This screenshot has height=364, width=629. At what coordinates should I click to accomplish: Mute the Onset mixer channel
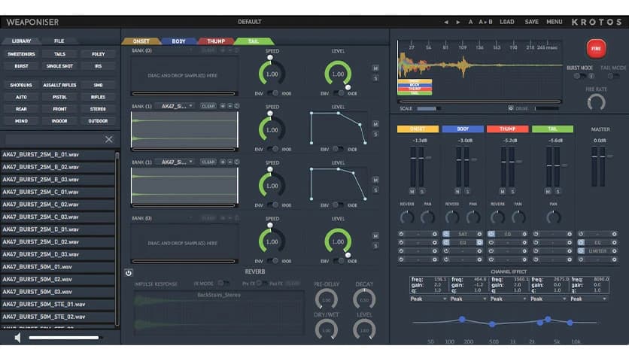(x=412, y=192)
